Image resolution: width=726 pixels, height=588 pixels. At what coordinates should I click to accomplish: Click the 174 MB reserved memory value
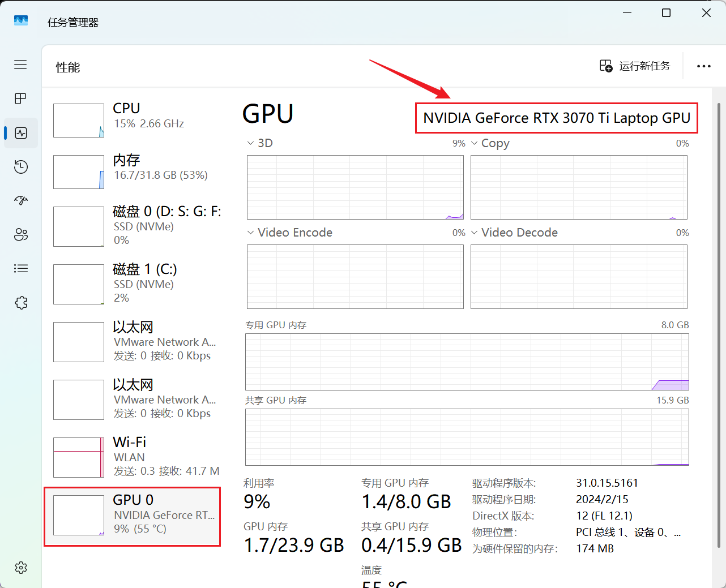point(595,548)
